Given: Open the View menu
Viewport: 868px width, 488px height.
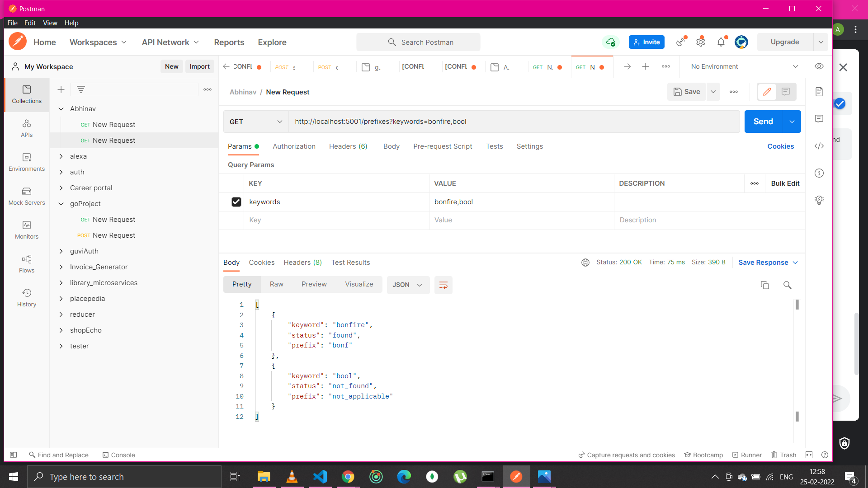Looking at the screenshot, I should 50,23.
